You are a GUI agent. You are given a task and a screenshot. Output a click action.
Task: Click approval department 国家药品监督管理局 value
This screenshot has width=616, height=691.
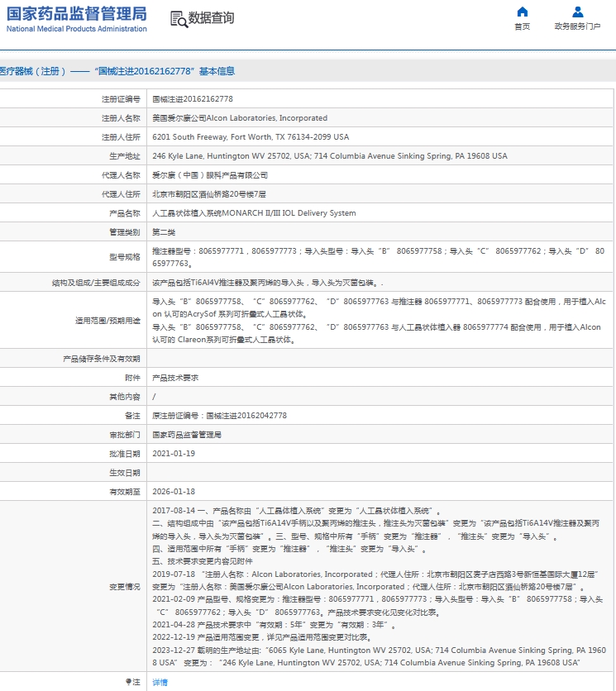pyautogui.click(x=187, y=435)
